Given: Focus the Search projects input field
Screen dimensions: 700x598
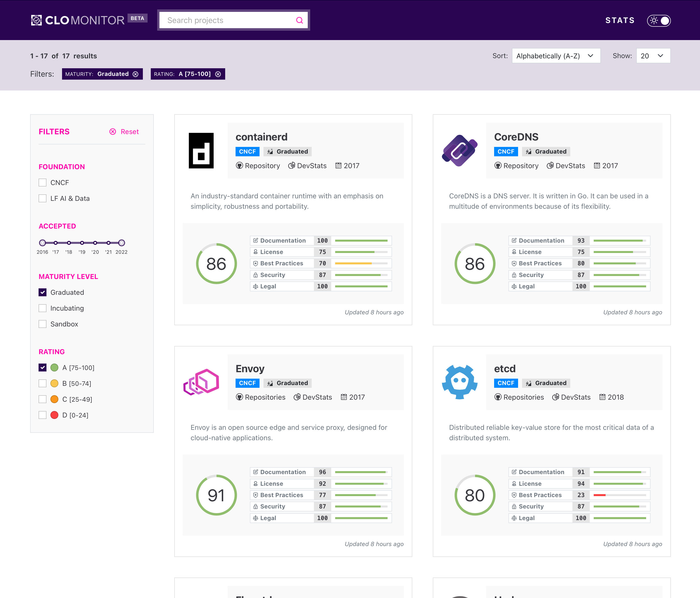Looking at the screenshot, I should tap(226, 20).
